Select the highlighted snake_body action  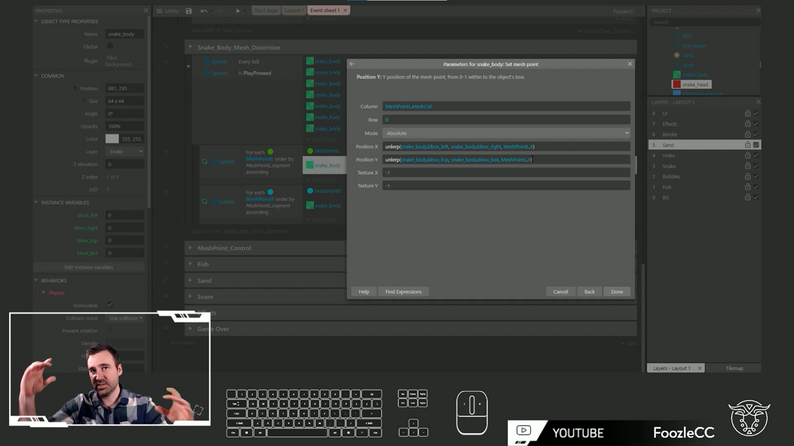pyautogui.click(x=324, y=165)
